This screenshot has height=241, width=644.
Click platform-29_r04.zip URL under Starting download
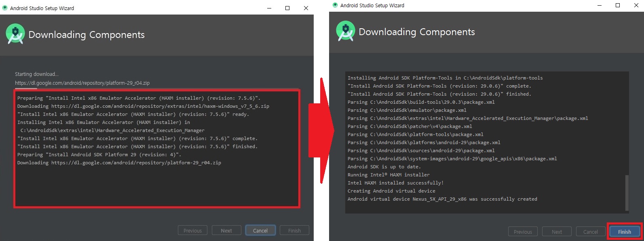coord(82,83)
